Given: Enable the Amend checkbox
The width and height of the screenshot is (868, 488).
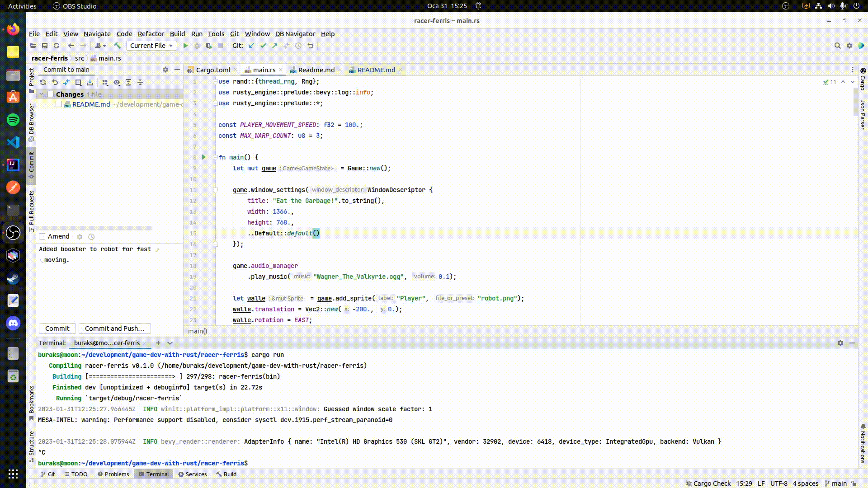Looking at the screenshot, I should click(x=42, y=236).
